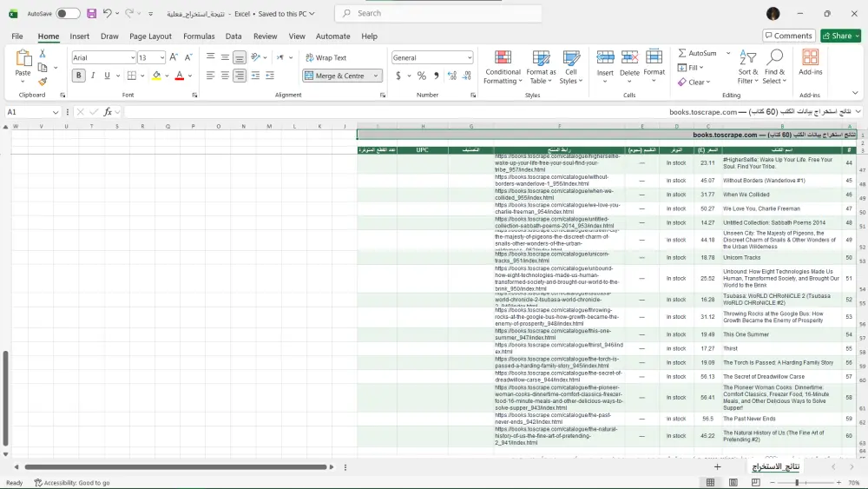
Task: Open Arial font name dropdown
Action: tap(133, 57)
